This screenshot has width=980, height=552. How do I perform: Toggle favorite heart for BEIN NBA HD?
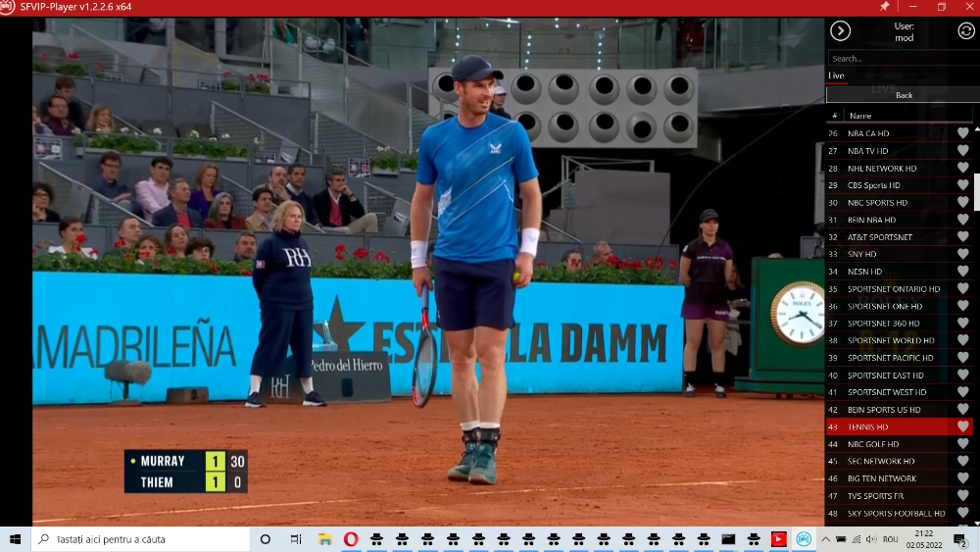click(x=962, y=220)
